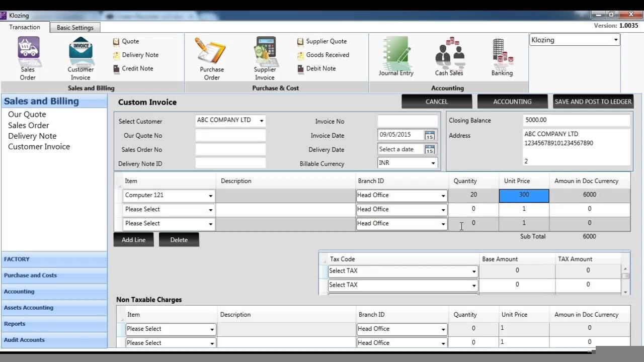The height and width of the screenshot is (362, 644).
Task: Expand the first Select TAX dropdown
Action: coord(473,271)
